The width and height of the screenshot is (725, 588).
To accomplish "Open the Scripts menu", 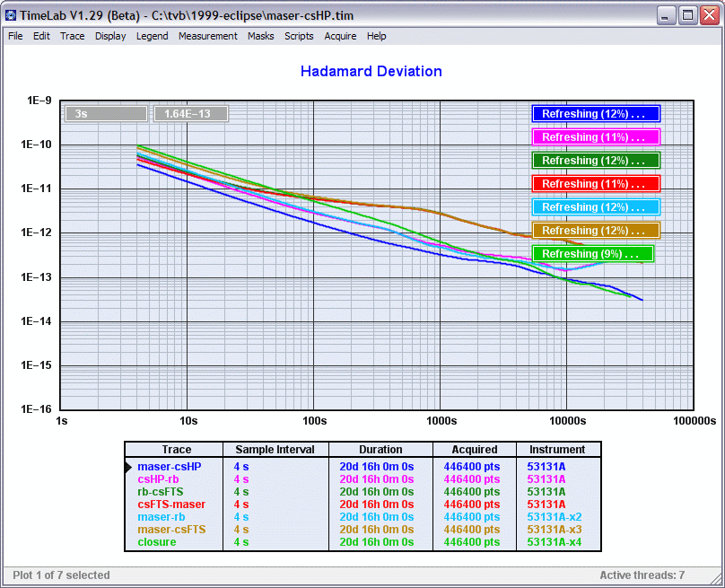I will click(x=299, y=36).
